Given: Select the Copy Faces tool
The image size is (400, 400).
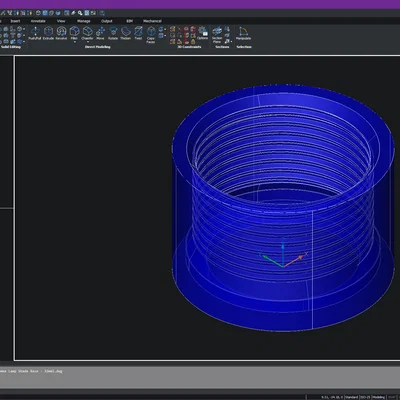Looking at the screenshot, I should (x=151, y=35).
